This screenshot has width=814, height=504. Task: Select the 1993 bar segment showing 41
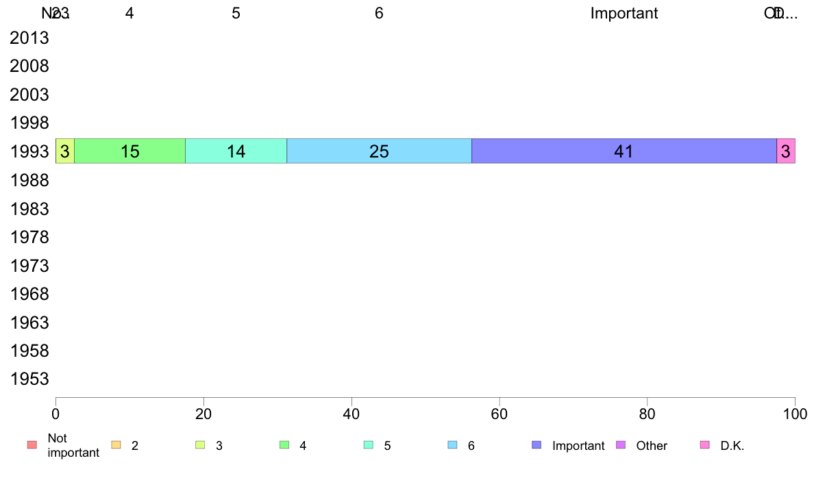click(x=624, y=151)
